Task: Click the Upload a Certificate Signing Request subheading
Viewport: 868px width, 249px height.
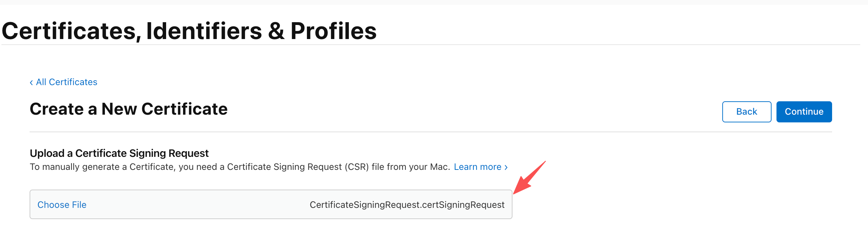Action: 119,153
